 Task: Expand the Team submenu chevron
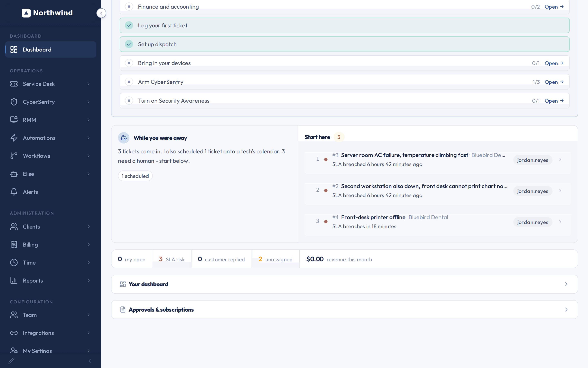pyautogui.click(x=89, y=315)
